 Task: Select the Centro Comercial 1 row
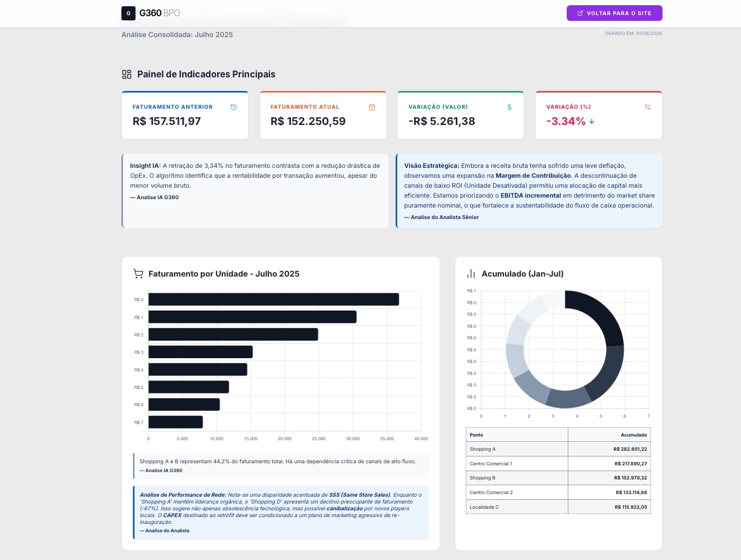tap(558, 464)
